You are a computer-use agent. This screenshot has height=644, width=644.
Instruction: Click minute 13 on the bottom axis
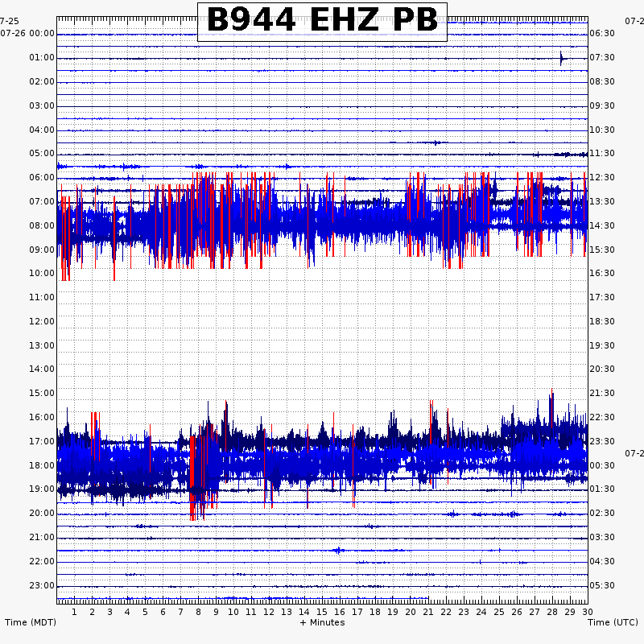click(287, 612)
